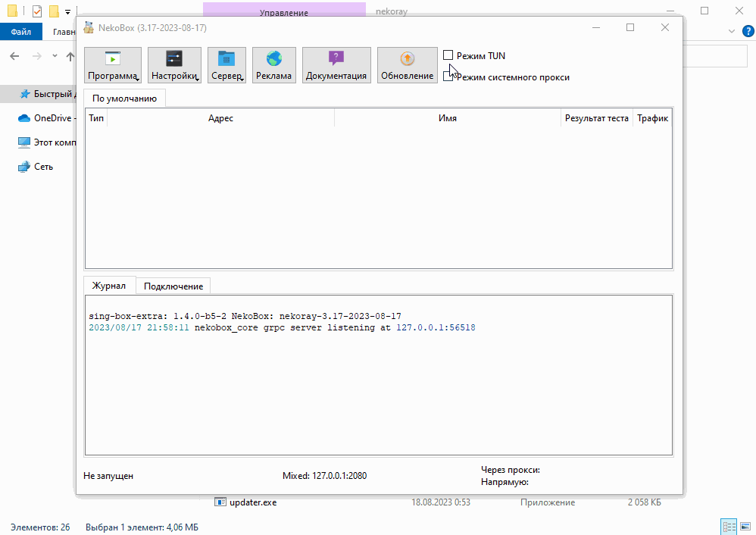Open Explorer quick access toolbar dropdown
Viewport: 756px width, 535px height.
67,11
